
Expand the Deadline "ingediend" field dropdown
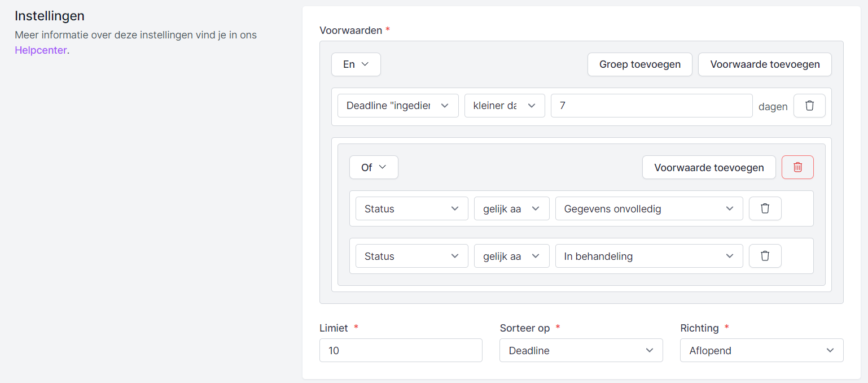click(397, 106)
